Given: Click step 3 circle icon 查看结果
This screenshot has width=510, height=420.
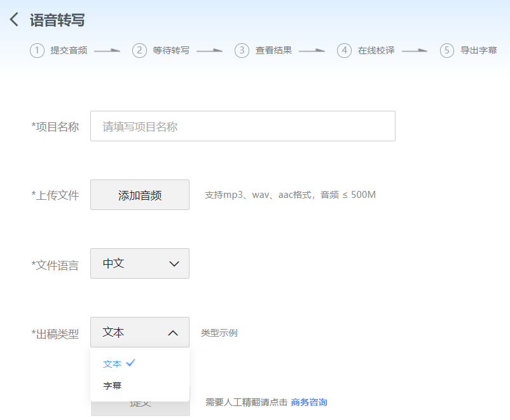Looking at the screenshot, I should 242,50.
